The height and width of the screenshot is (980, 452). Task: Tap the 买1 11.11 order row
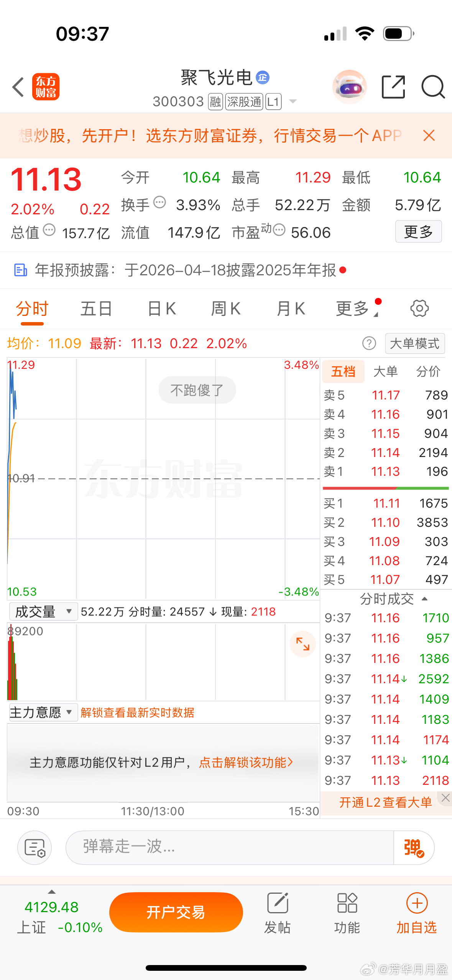[386, 503]
